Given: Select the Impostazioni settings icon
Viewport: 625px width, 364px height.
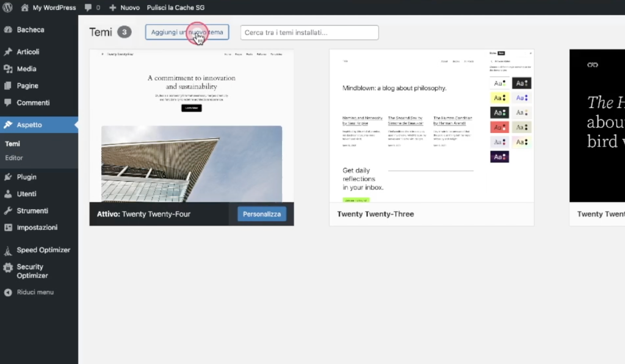Looking at the screenshot, I should (7, 227).
